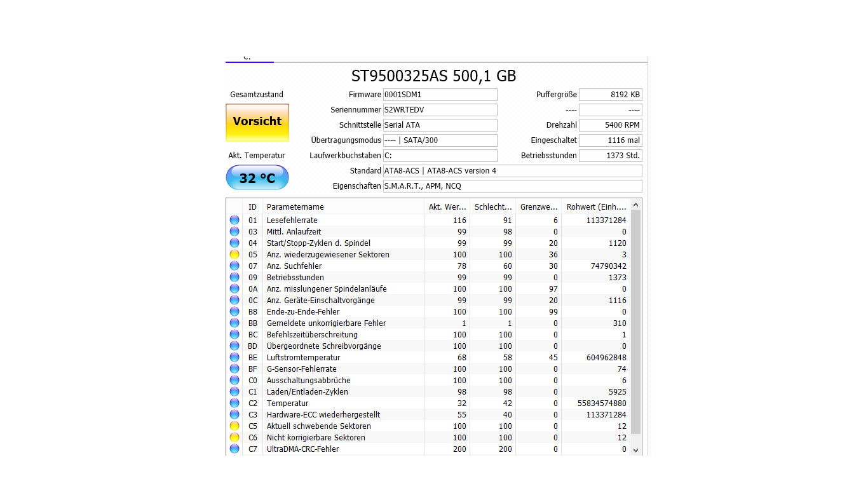Click the yellow warning icon for wiederzugewiesener Sektoren
868x488 pixels.
(x=234, y=255)
